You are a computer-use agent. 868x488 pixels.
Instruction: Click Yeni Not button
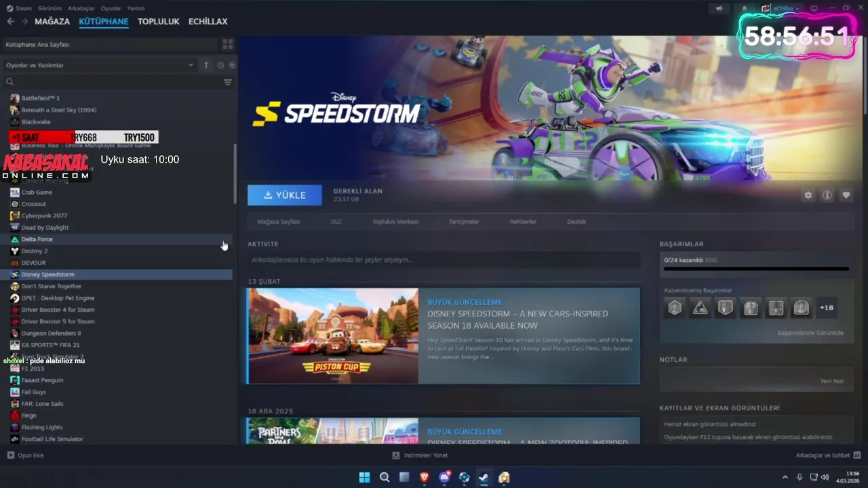pos(832,381)
